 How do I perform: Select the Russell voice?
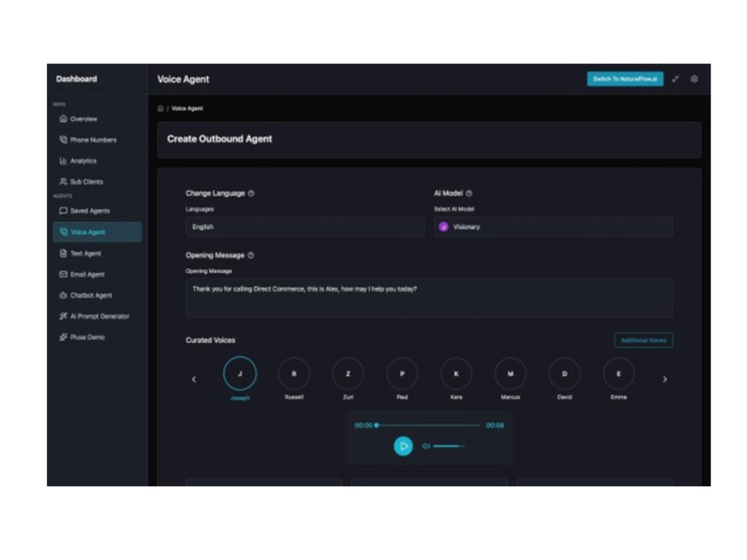point(294,374)
